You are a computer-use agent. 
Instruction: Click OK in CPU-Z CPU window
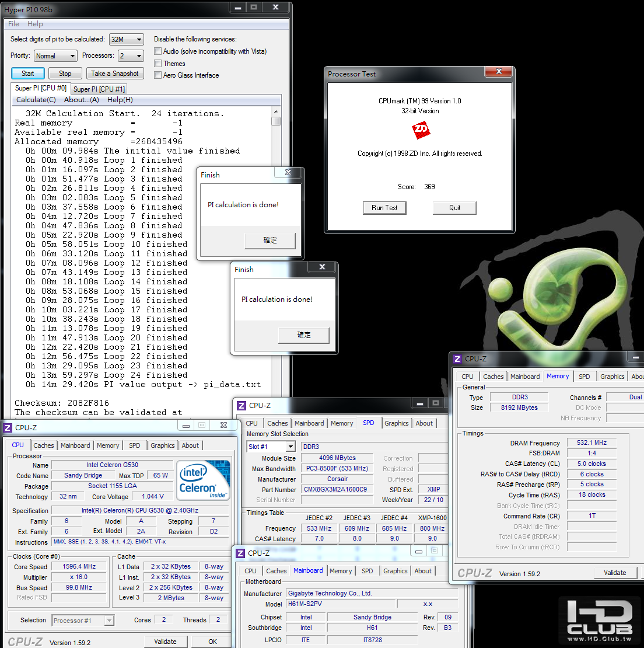(x=212, y=642)
